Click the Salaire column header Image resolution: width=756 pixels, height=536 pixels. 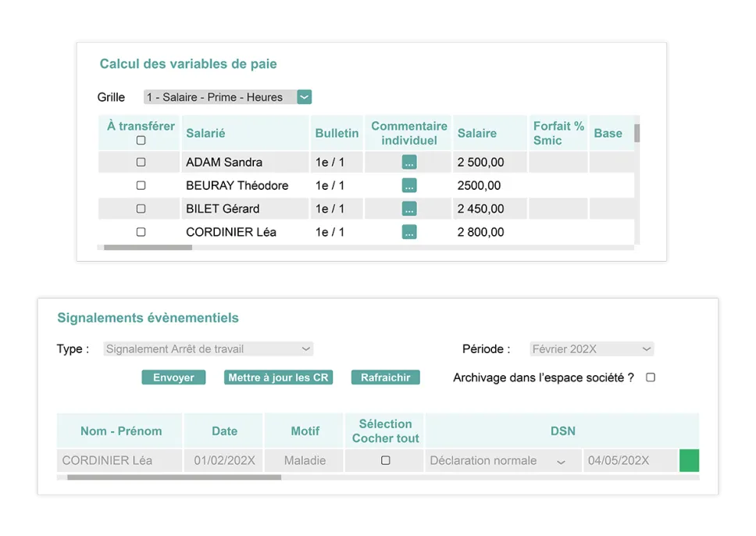(x=489, y=133)
